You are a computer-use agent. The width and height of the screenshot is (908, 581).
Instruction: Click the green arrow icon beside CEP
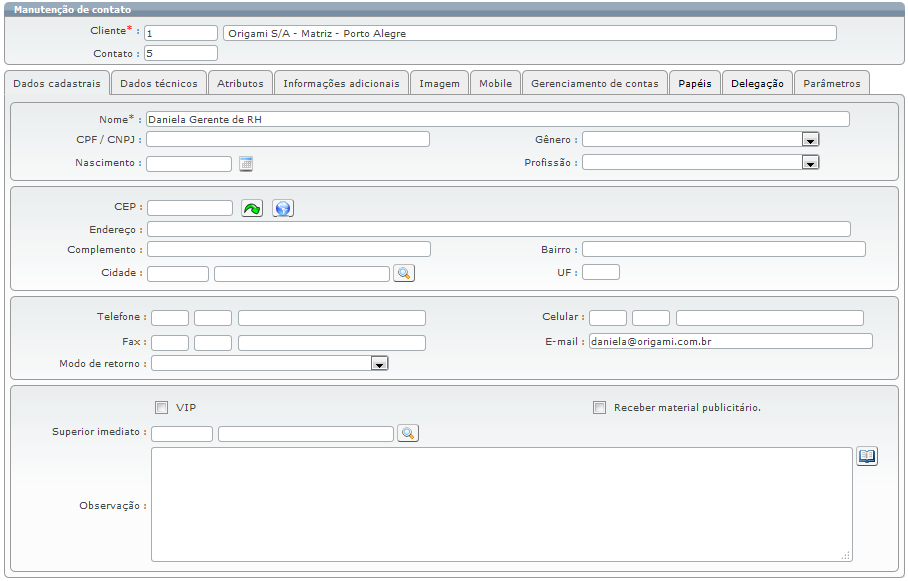tap(252, 208)
